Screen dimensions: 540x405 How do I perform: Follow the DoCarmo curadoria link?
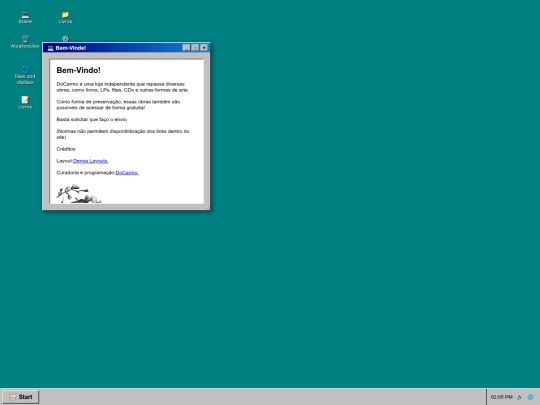point(127,173)
